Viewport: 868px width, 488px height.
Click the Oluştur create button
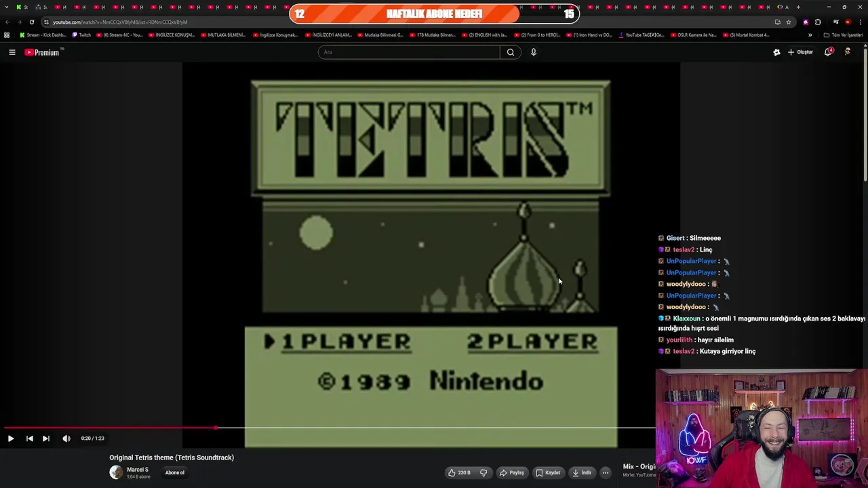(800, 52)
